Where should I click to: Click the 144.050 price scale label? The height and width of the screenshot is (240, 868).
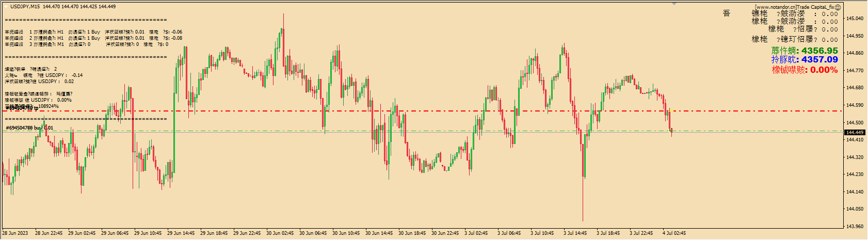click(855, 209)
